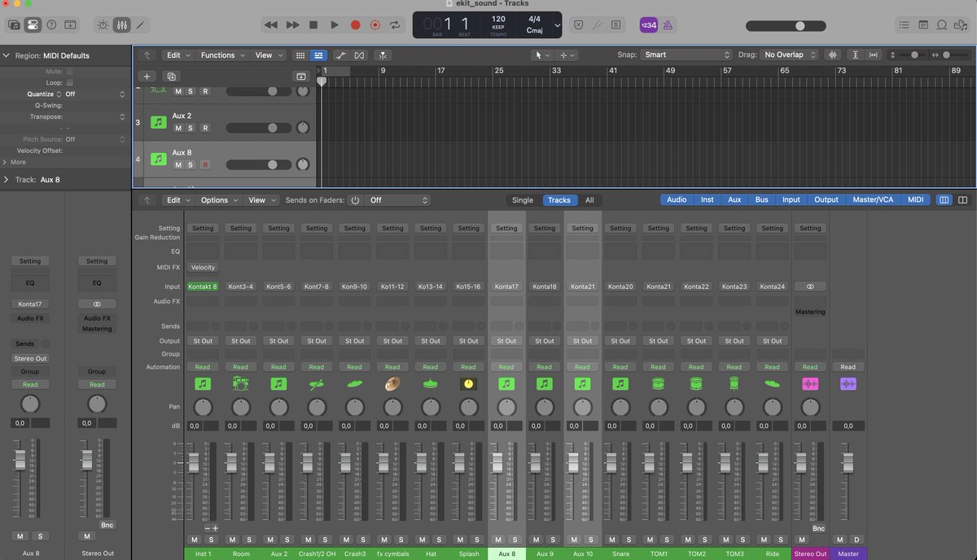The image size is (977, 560).
Task: Open the Mixer Edit menu
Action: pos(178,199)
